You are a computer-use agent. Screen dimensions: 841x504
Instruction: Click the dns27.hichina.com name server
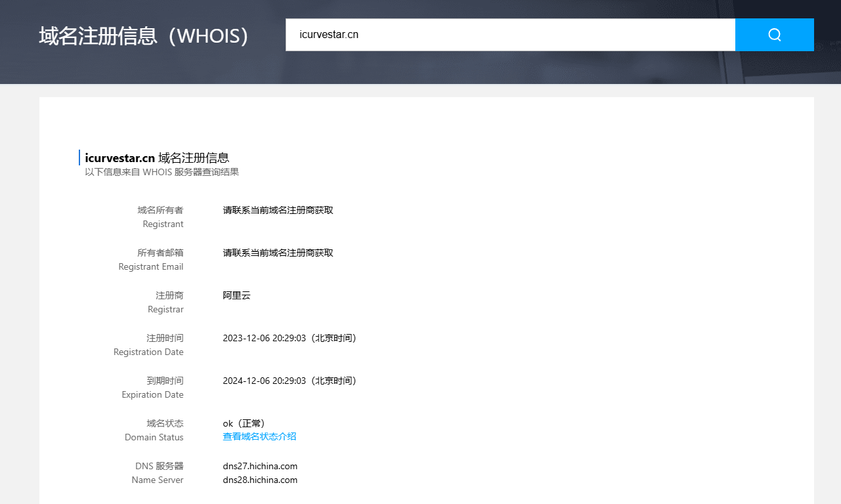pyautogui.click(x=260, y=466)
